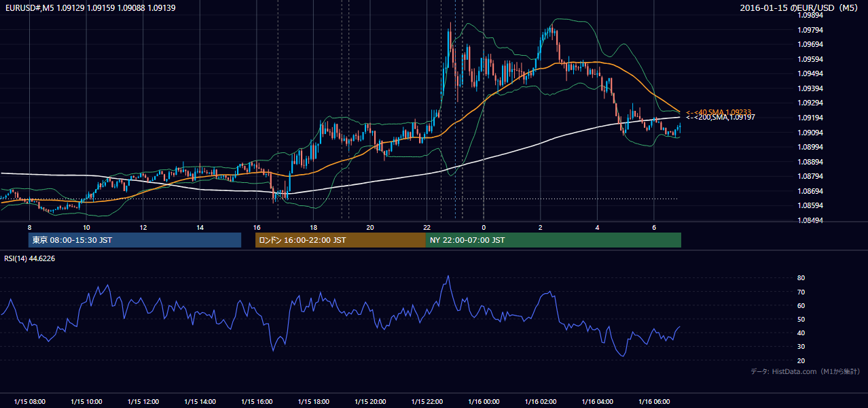The image size is (868, 408).
Task: Click hour tick 14 under the price chart
Action: (x=200, y=227)
